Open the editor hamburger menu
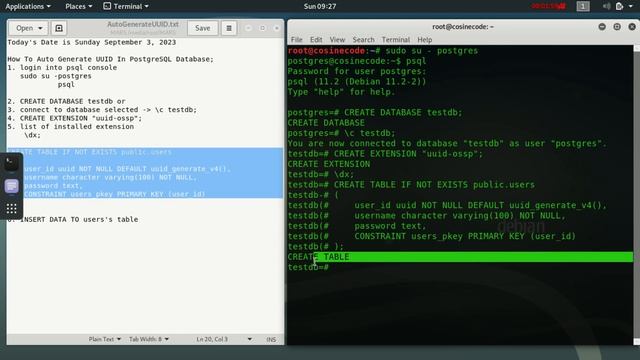Viewport: 640px width, 360px height. coord(229,28)
